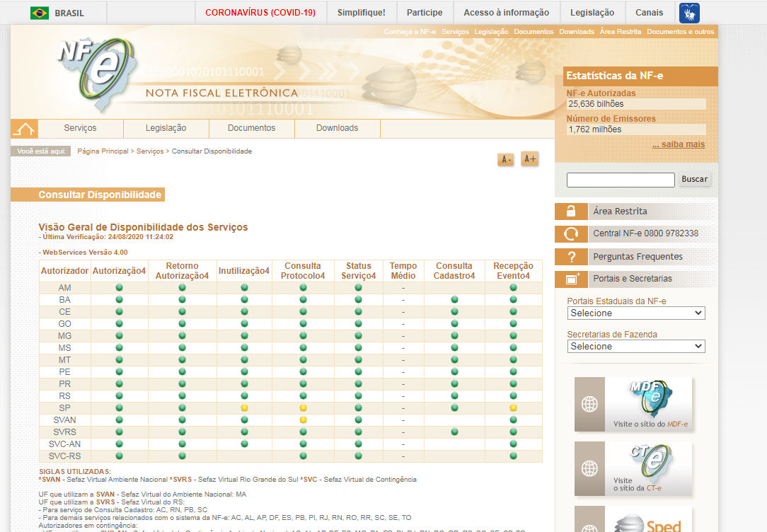Click CORONAVÍRUS (COVID-19) in the top bar
767x532 pixels.
[x=260, y=13]
